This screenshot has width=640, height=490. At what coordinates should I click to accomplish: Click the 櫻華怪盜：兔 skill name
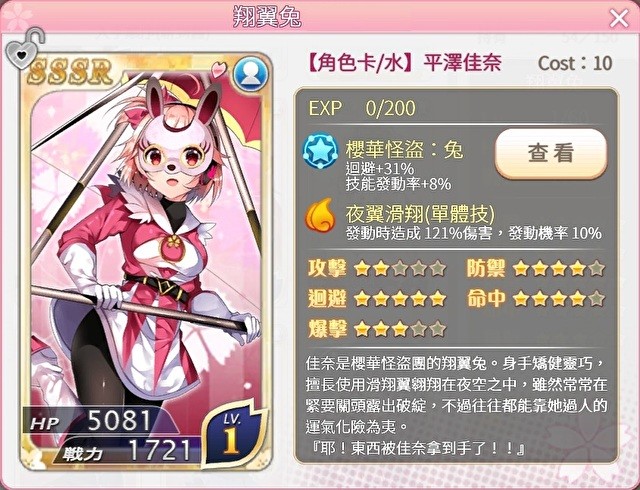(404, 149)
